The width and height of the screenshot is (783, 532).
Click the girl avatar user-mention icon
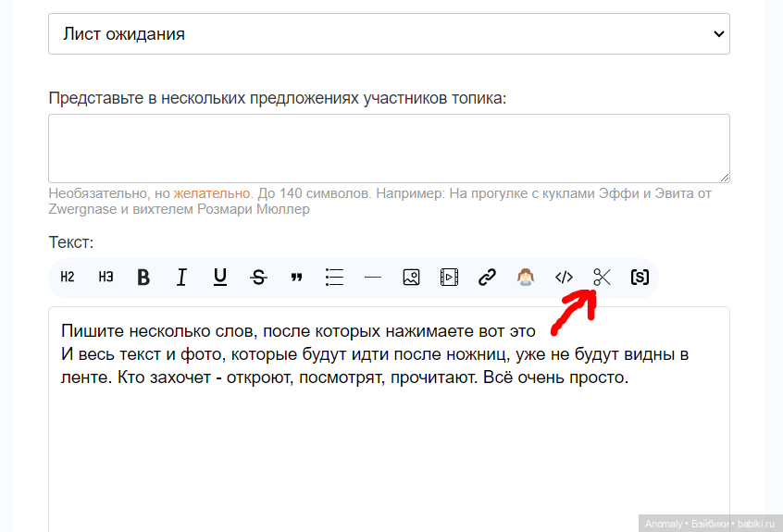(x=526, y=277)
